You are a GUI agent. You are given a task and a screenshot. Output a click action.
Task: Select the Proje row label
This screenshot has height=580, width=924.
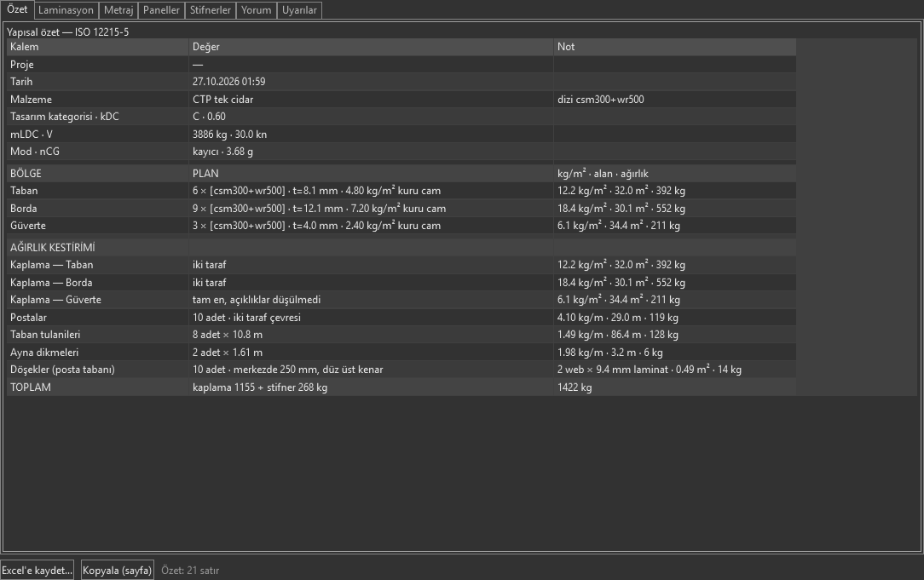tap(98, 65)
